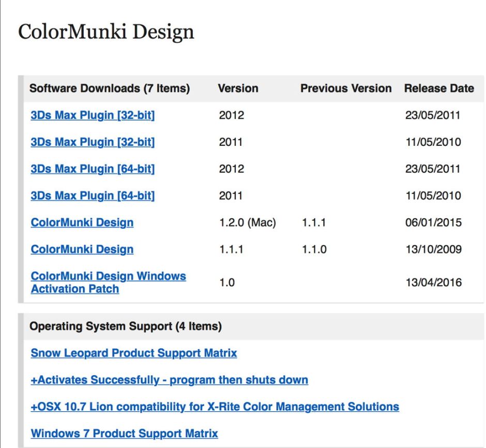Click the Software Downloads section header

(x=110, y=88)
